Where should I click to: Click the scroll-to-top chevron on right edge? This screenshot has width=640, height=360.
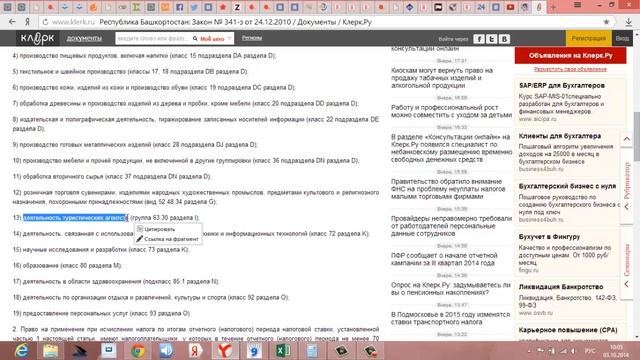tap(627, 139)
